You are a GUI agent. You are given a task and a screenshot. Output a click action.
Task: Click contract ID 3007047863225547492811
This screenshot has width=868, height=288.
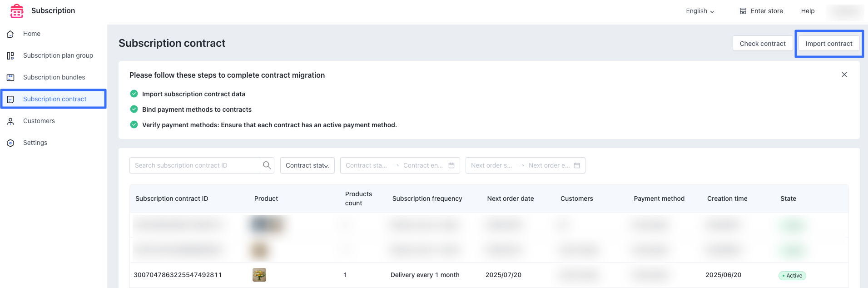click(x=178, y=275)
